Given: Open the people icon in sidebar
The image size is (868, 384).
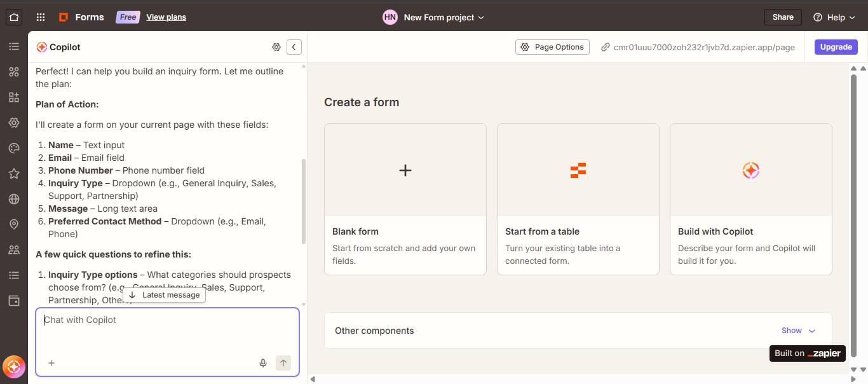Looking at the screenshot, I should pos(14,250).
